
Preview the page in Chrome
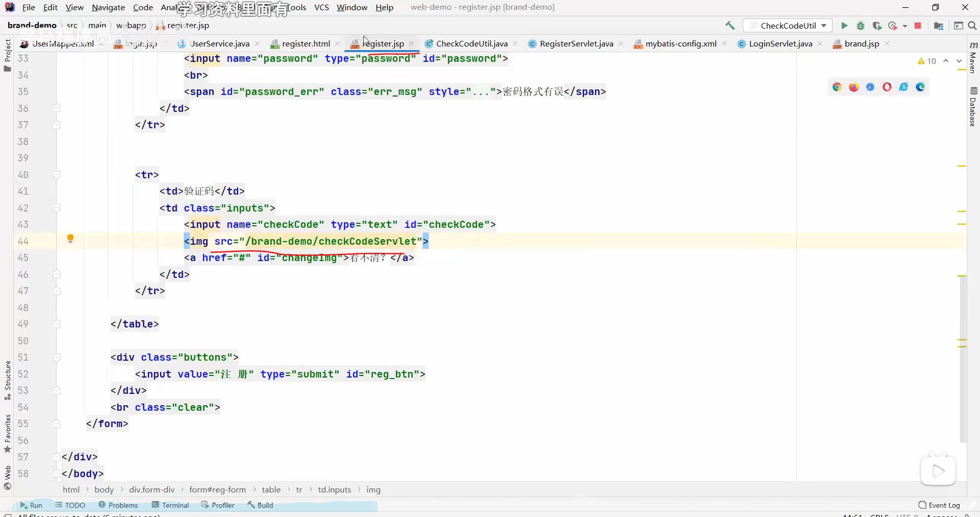click(x=837, y=87)
